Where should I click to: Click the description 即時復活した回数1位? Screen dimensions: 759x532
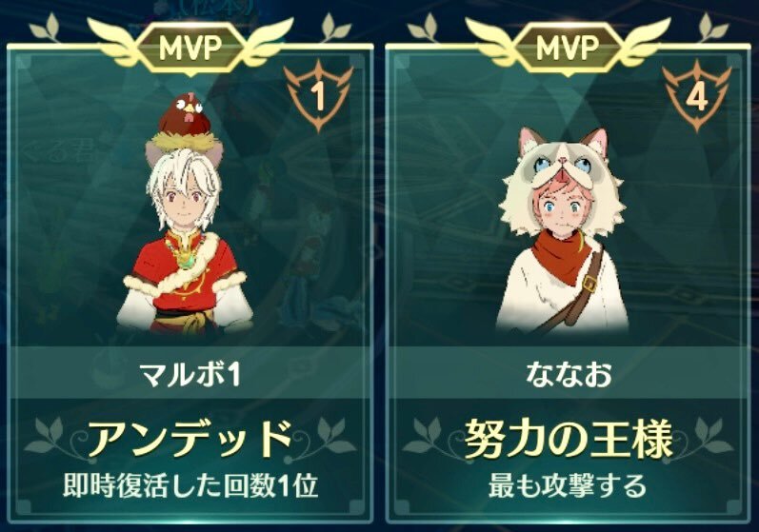pos(190,486)
